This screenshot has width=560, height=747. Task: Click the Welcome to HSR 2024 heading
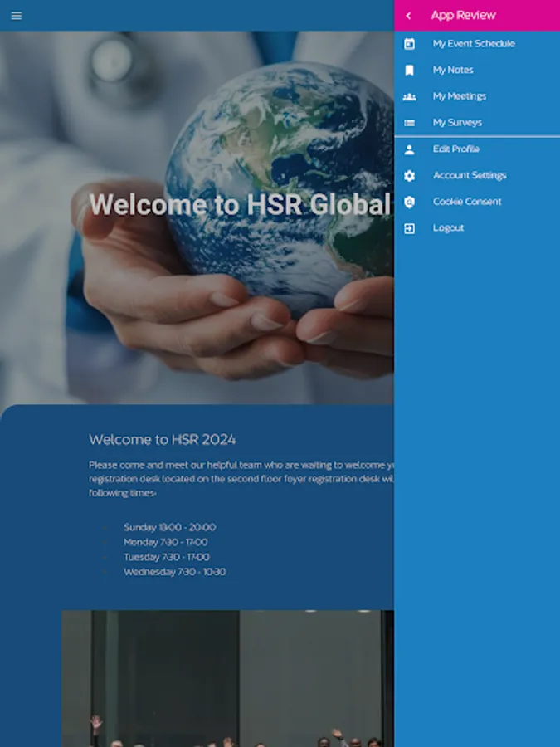[163, 439]
